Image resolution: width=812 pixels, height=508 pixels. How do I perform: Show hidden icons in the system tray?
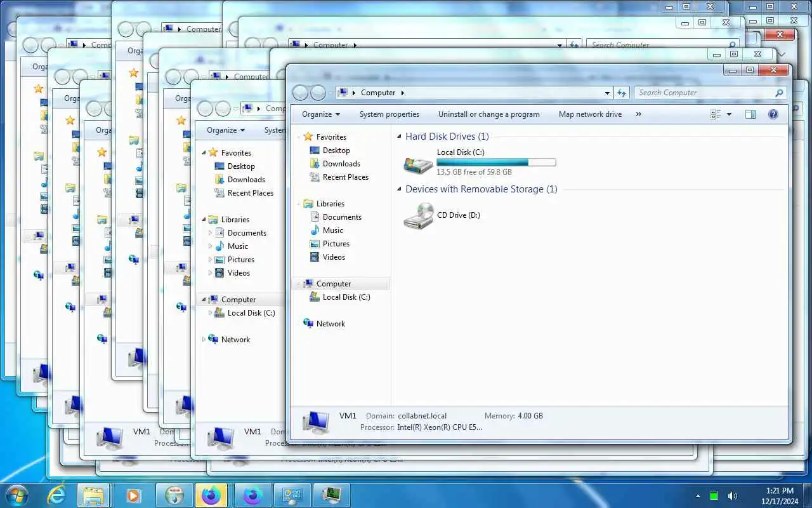click(698, 496)
